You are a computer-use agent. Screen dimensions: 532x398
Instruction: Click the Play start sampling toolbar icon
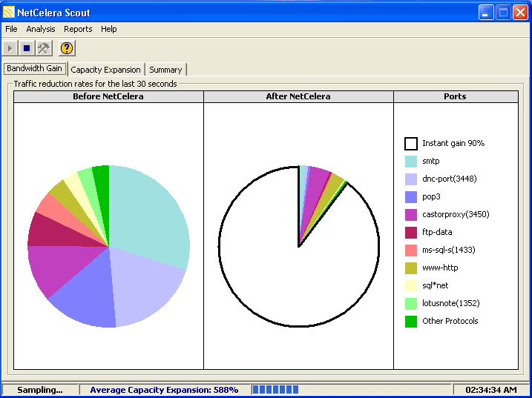click(10, 48)
